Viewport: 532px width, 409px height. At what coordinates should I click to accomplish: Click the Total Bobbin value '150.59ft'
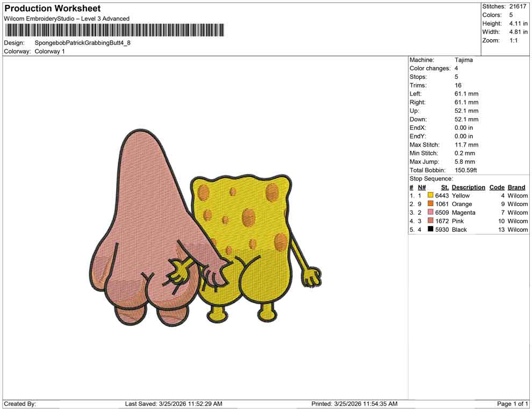(x=466, y=170)
